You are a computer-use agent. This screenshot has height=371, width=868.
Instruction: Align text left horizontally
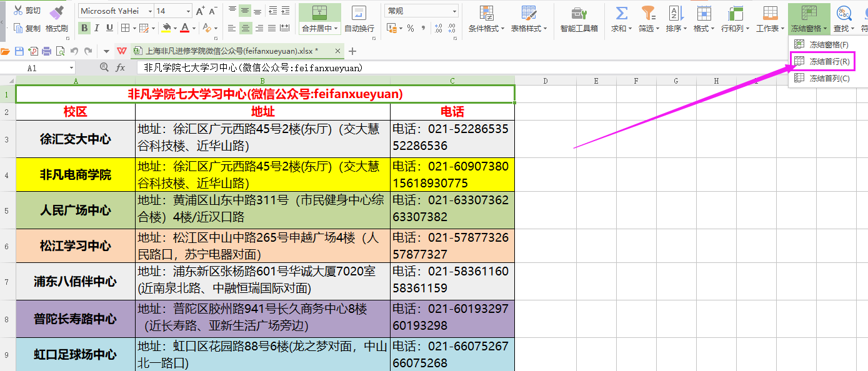[232, 28]
